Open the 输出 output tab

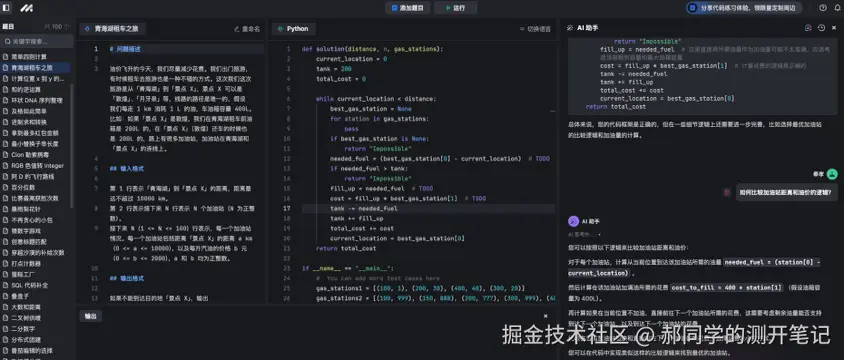90,316
